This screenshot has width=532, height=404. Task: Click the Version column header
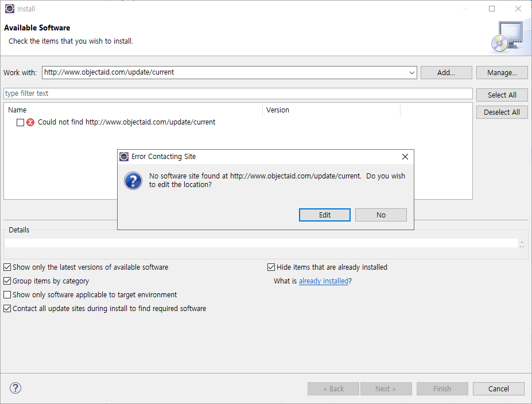tap(332, 110)
